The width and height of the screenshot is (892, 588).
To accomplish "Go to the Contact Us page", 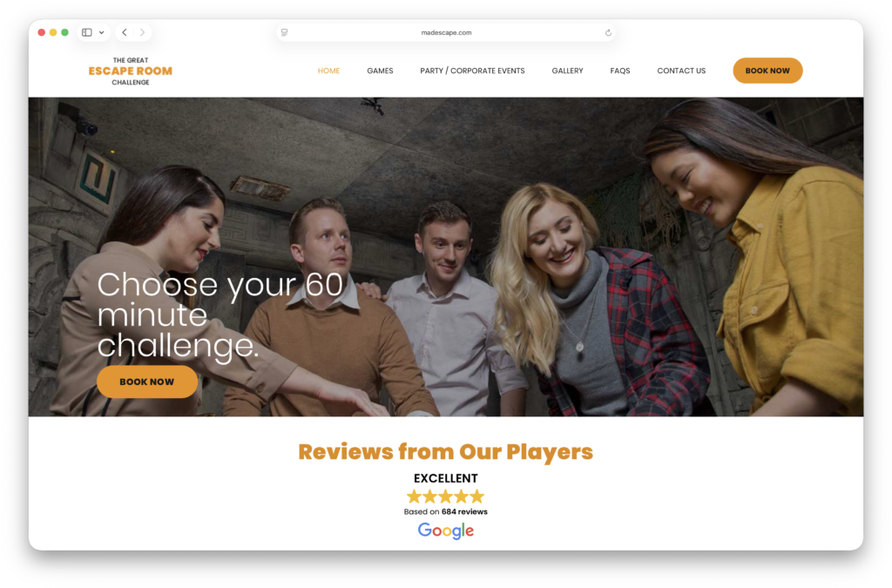I will point(681,71).
